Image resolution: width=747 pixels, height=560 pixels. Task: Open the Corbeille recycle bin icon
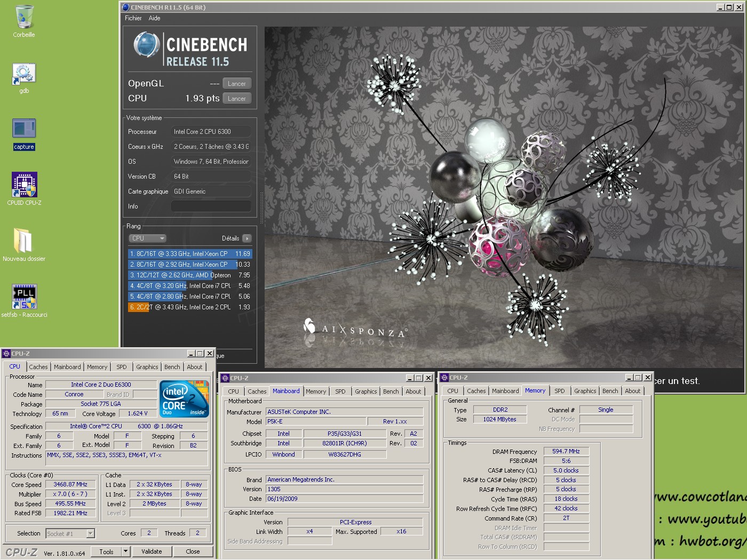24,17
